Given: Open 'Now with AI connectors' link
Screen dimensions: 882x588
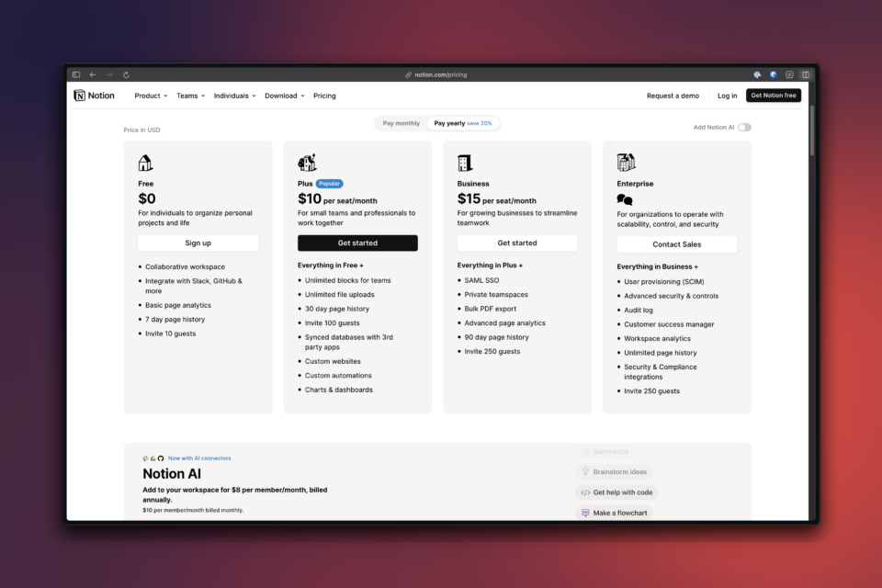Looking at the screenshot, I should click(x=199, y=458).
